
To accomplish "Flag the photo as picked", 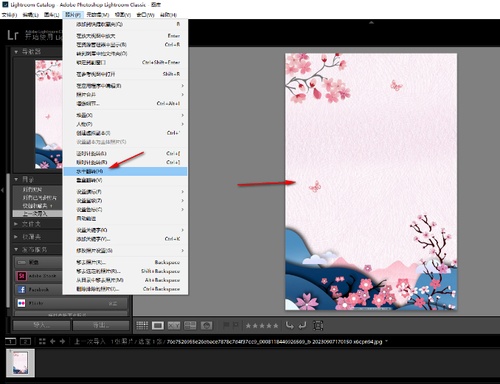I will (226, 325).
